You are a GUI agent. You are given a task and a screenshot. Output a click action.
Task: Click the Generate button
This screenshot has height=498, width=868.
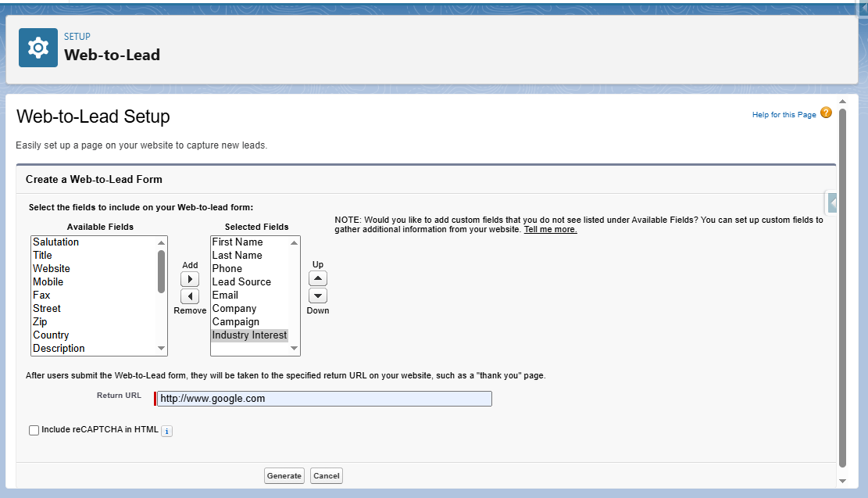pos(284,476)
